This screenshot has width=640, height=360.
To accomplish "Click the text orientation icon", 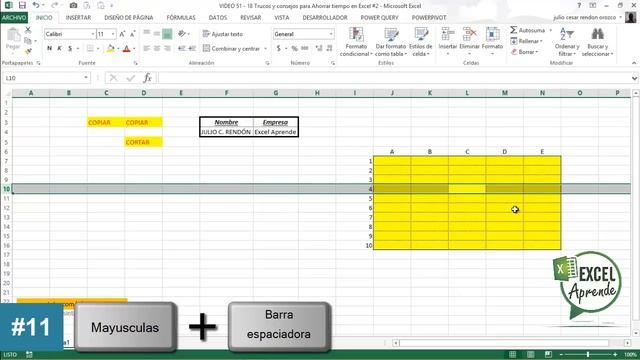I will click(x=182, y=34).
